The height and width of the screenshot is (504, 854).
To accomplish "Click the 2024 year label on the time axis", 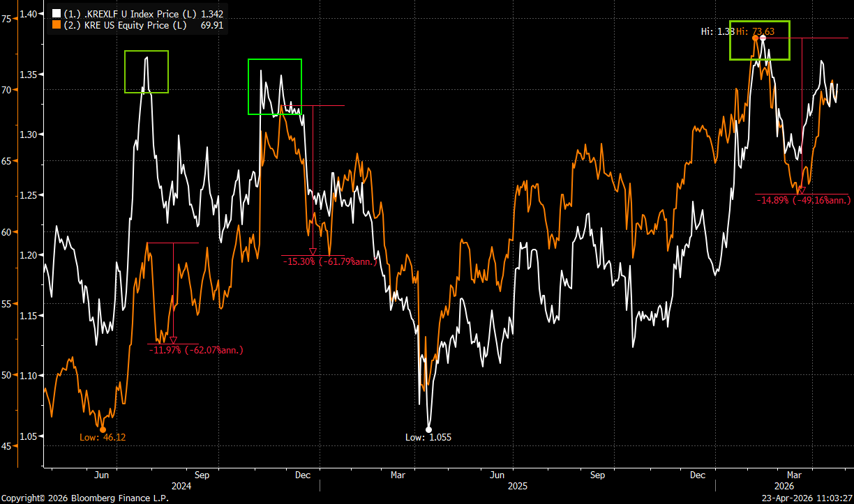I will pos(181,486).
